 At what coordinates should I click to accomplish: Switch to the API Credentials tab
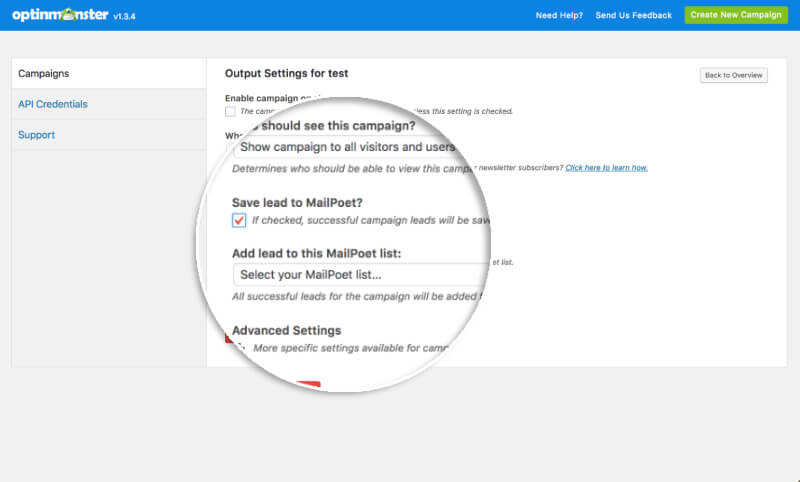109,104
